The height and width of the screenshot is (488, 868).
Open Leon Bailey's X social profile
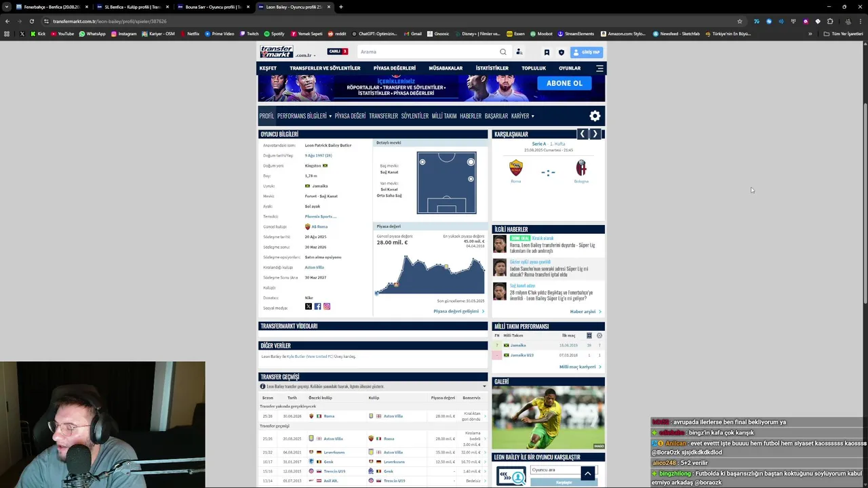(309, 306)
